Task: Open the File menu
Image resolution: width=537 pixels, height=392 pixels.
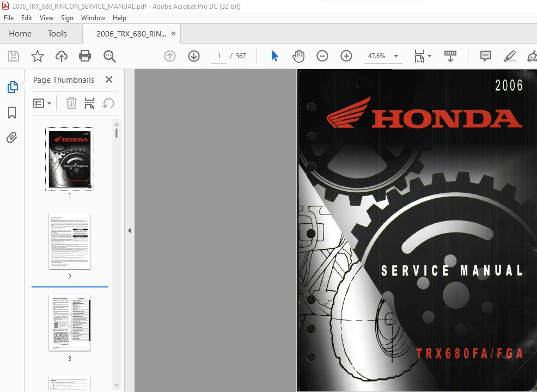Action: pyautogui.click(x=9, y=18)
